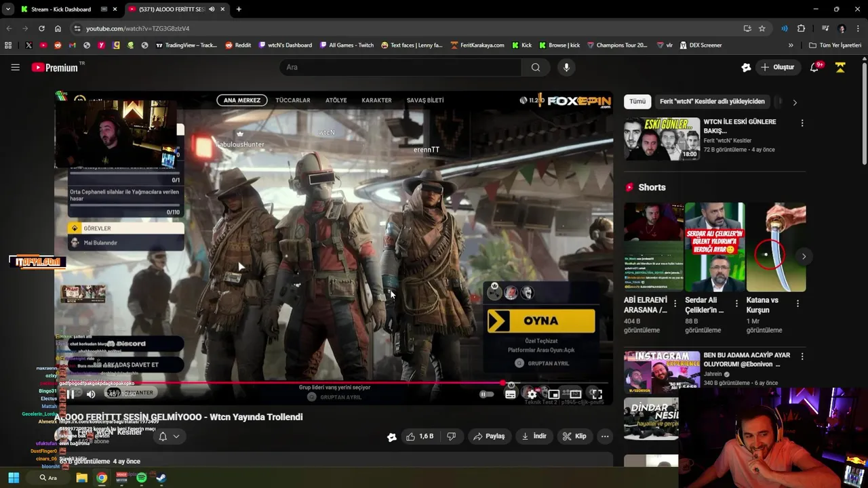Dislike the video
This screenshot has width=868, height=488.
click(451, 436)
